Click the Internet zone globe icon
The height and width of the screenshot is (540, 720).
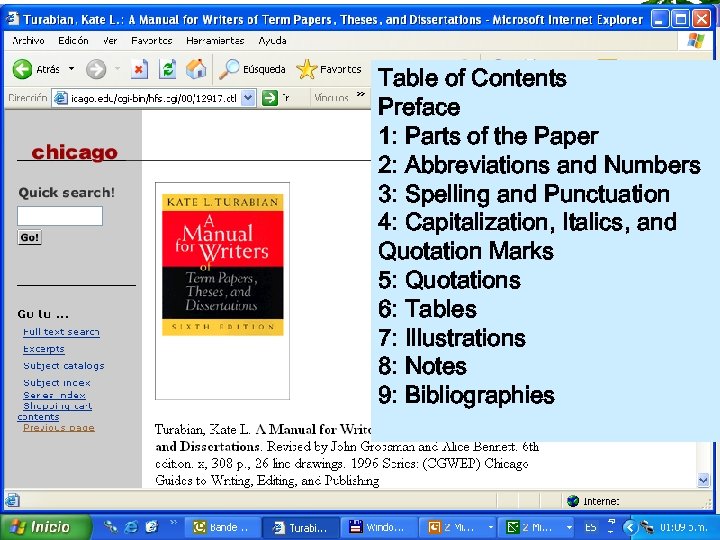pos(573,501)
